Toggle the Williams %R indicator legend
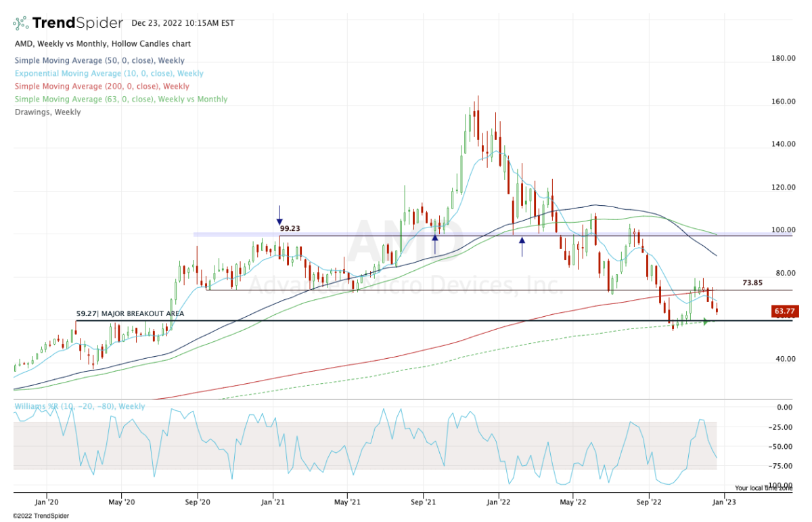812x522 pixels. (x=78, y=406)
